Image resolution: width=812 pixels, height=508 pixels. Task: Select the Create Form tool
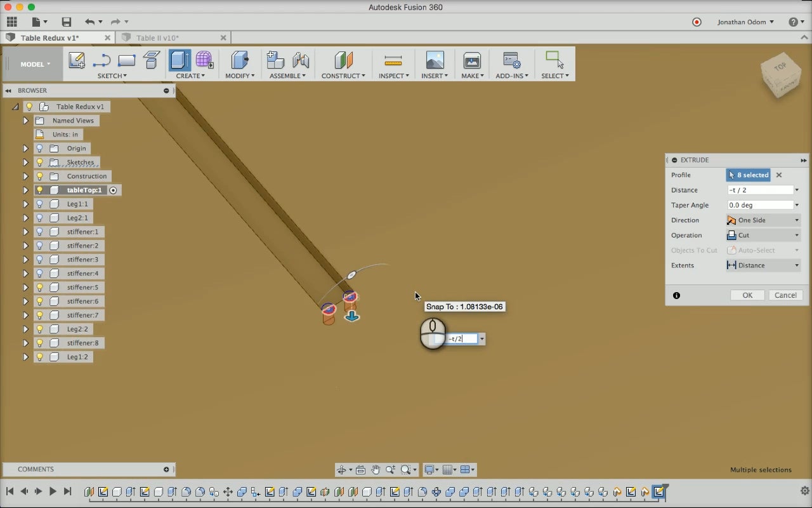pos(204,60)
